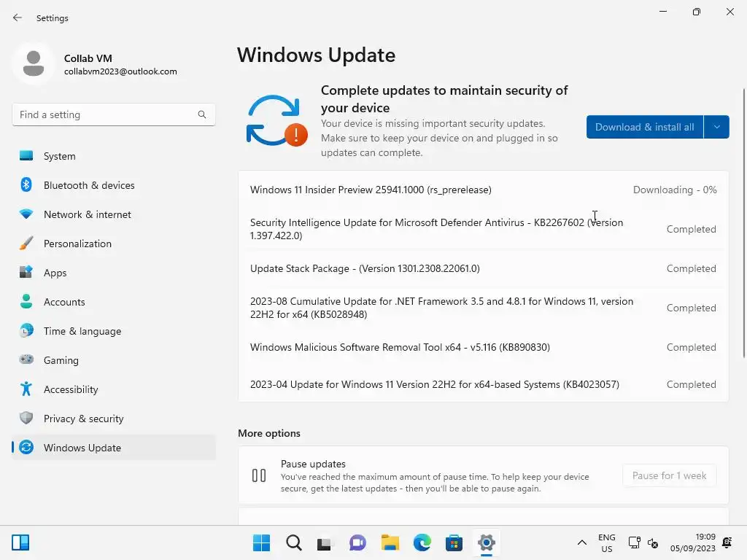Viewport: 747px width, 560px height.
Task: Select the Apps category
Action: [113, 273]
